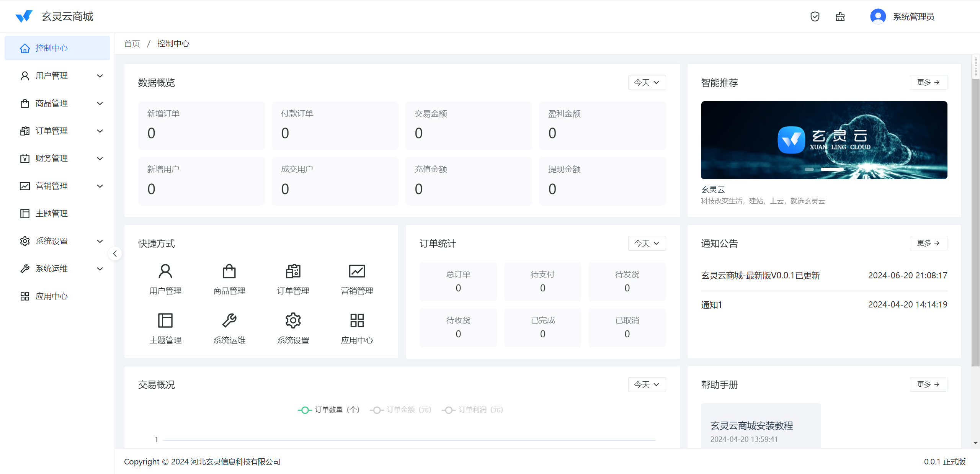This screenshot has width=980, height=474.
Task: Click 更多 button in 通知公告
Action: [928, 243]
